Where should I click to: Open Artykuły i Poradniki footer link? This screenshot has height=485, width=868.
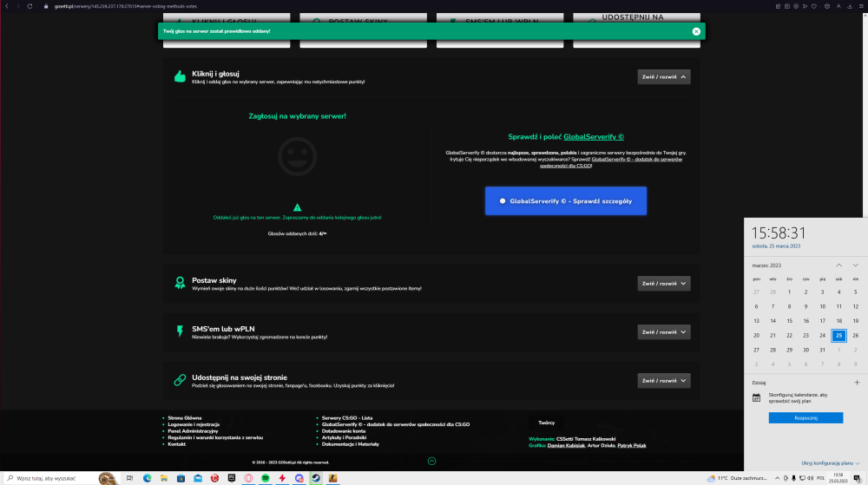pos(344,437)
